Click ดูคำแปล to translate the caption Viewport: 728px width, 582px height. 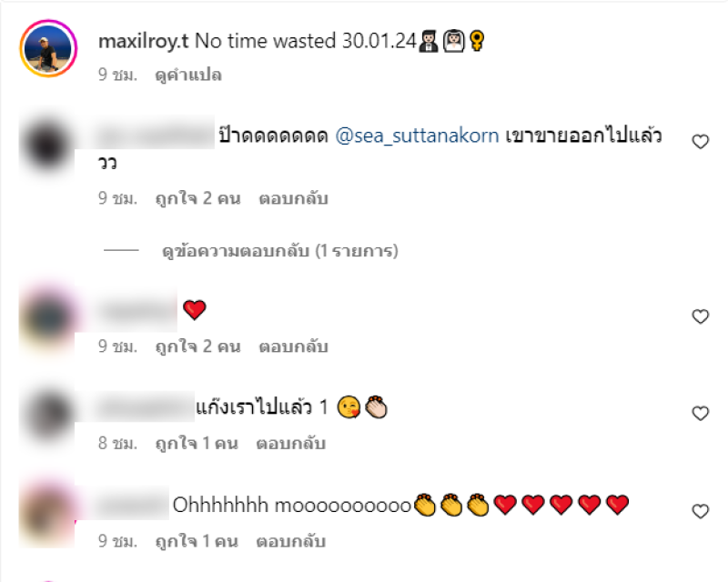click(x=188, y=75)
